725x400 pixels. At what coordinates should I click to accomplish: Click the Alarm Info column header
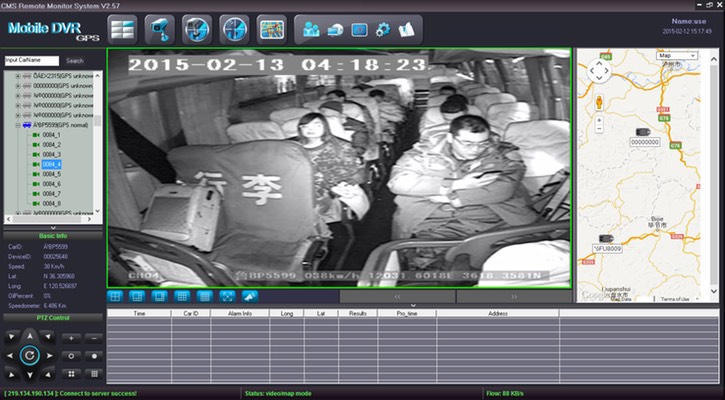click(x=238, y=313)
